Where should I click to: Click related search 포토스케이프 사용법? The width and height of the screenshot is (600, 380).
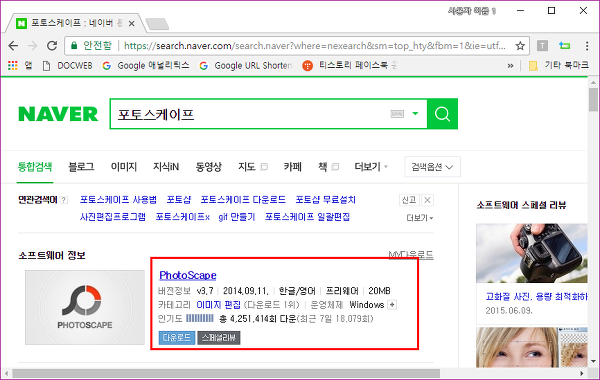point(118,200)
